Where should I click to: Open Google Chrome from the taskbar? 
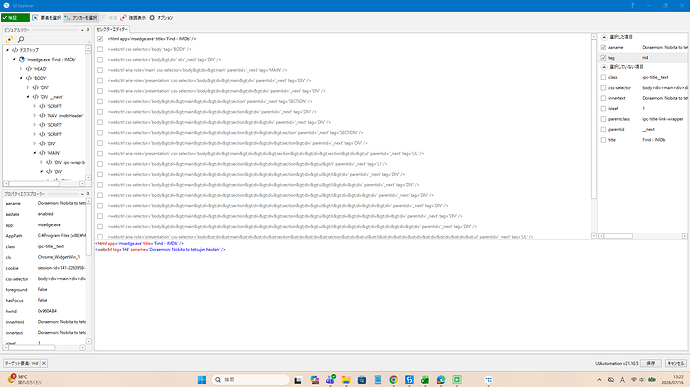tap(393, 380)
